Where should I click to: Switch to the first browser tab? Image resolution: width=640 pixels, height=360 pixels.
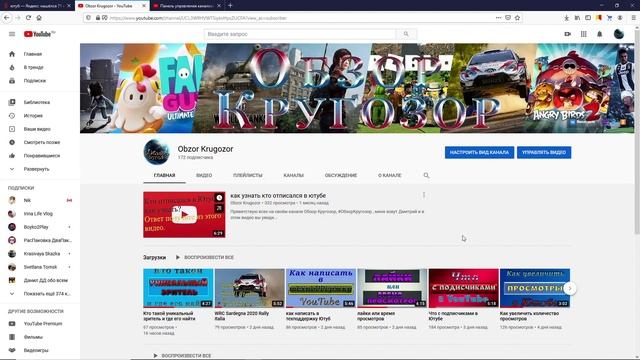(x=37, y=6)
